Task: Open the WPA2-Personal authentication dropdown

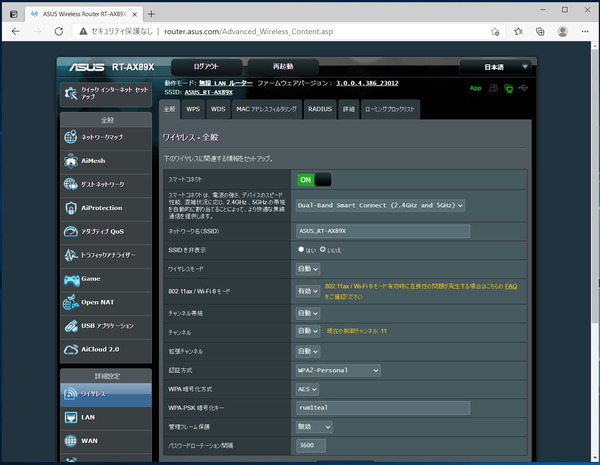Action: click(338, 370)
